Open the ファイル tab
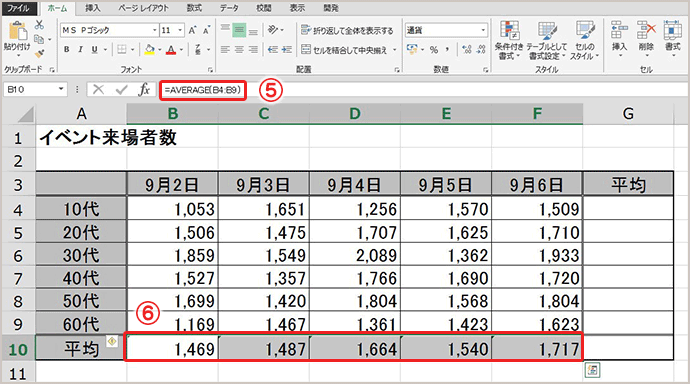The image size is (690, 384). click(x=18, y=8)
